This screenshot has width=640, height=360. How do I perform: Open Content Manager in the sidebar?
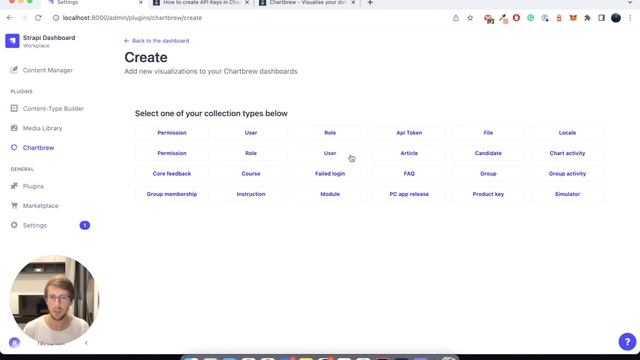47,70
